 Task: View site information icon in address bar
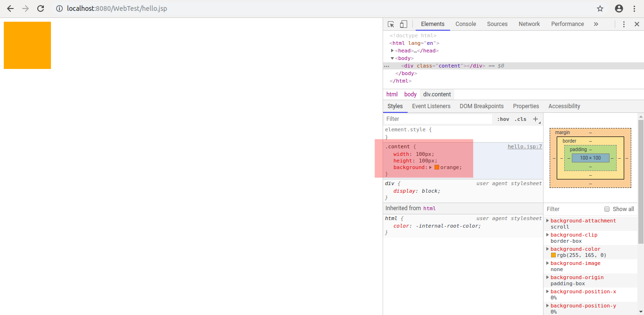click(59, 9)
